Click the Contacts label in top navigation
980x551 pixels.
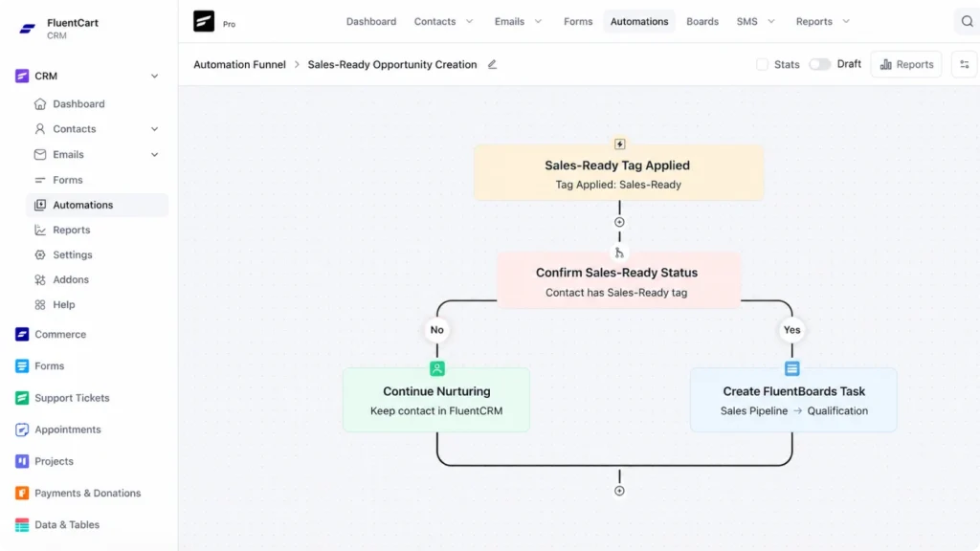[x=435, y=21]
